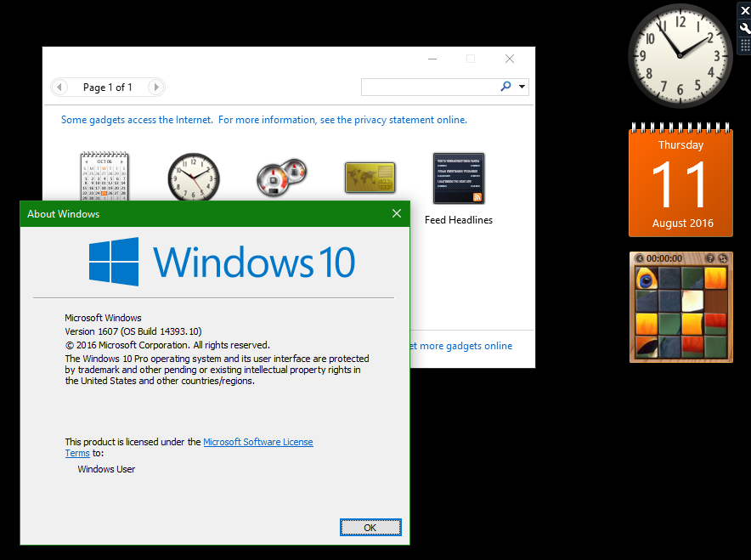Screen dimensions: 751x560
Task: Click the 'Windows User' licensee text
Action: click(106, 469)
